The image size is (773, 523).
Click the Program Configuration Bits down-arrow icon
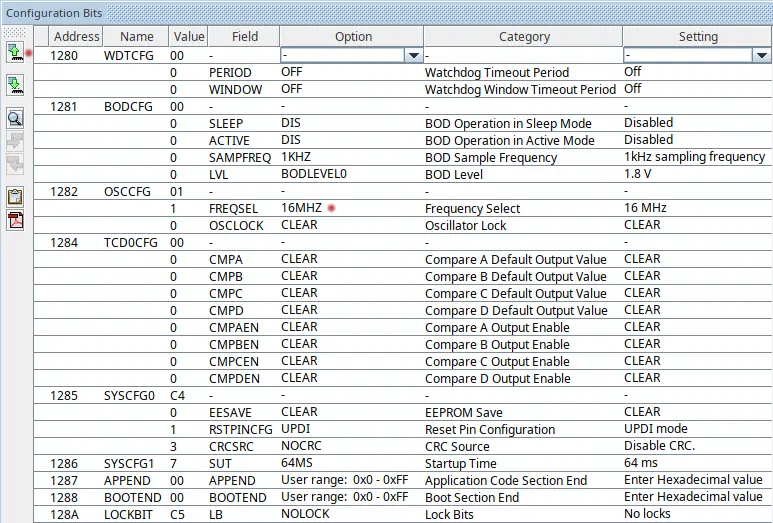[15, 84]
